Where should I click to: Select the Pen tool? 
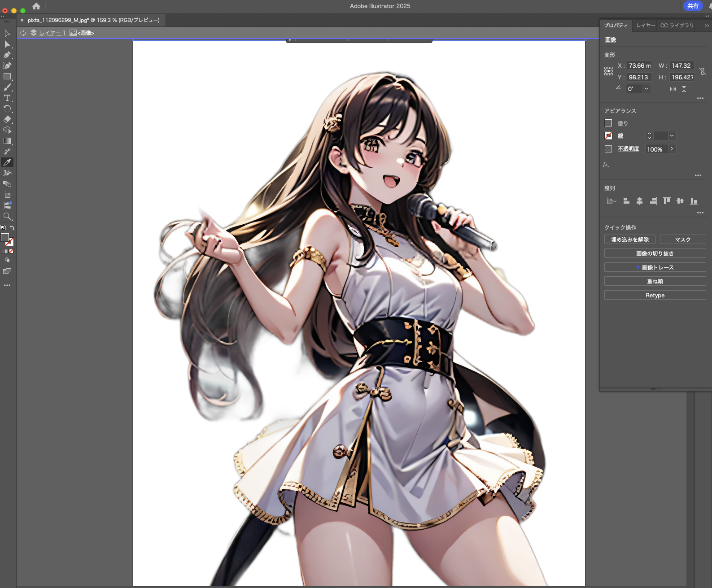(x=7, y=55)
